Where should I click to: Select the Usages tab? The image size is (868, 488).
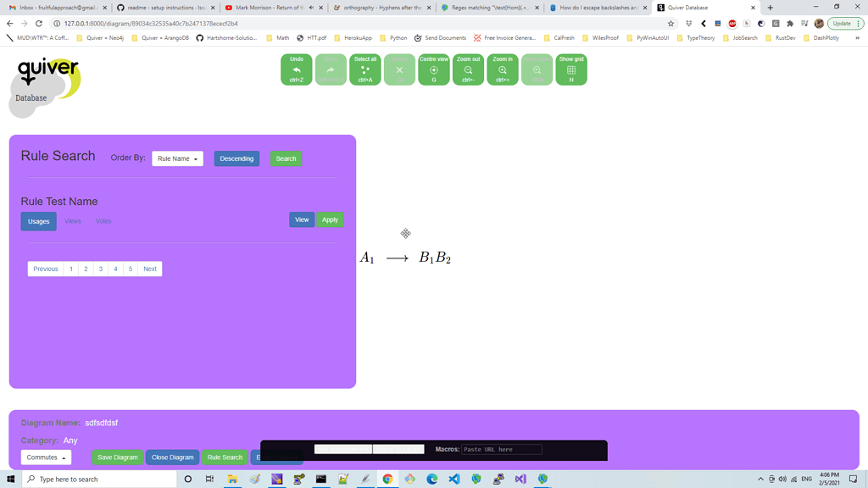point(39,221)
